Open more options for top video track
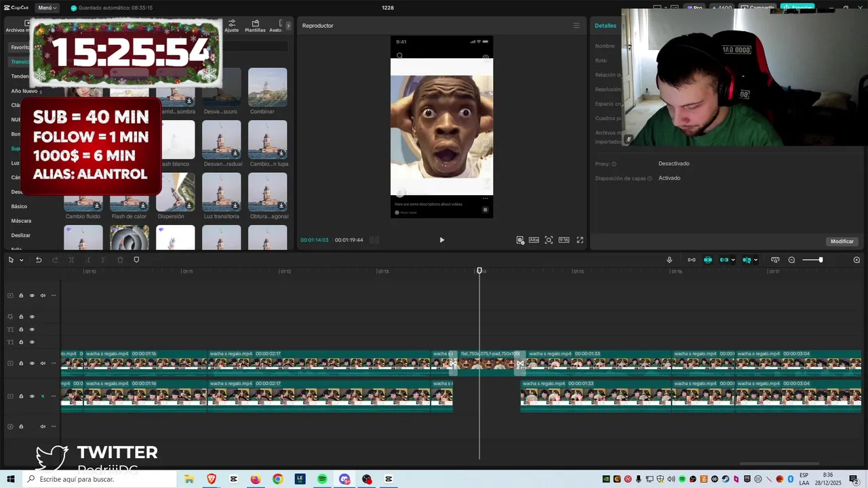 [x=54, y=296]
